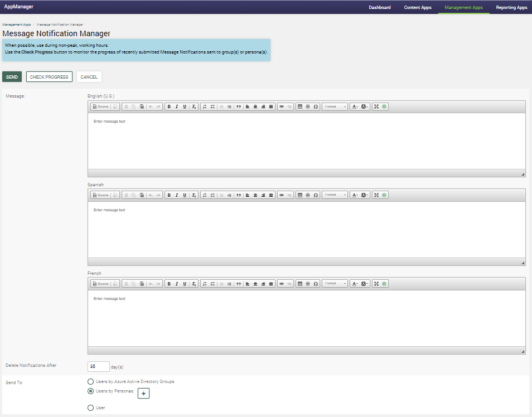532x417 pixels.
Task: Click the Check Progress button
Action: click(x=49, y=77)
